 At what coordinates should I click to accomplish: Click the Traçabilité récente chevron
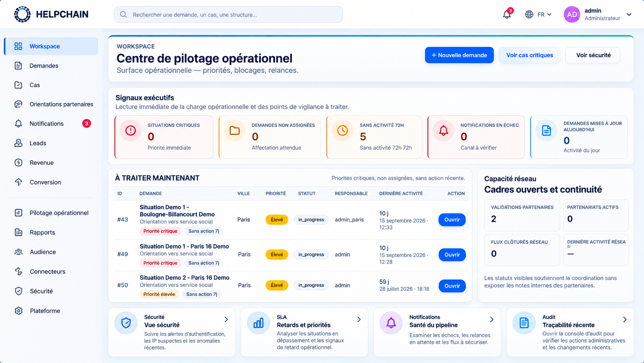[625, 319]
